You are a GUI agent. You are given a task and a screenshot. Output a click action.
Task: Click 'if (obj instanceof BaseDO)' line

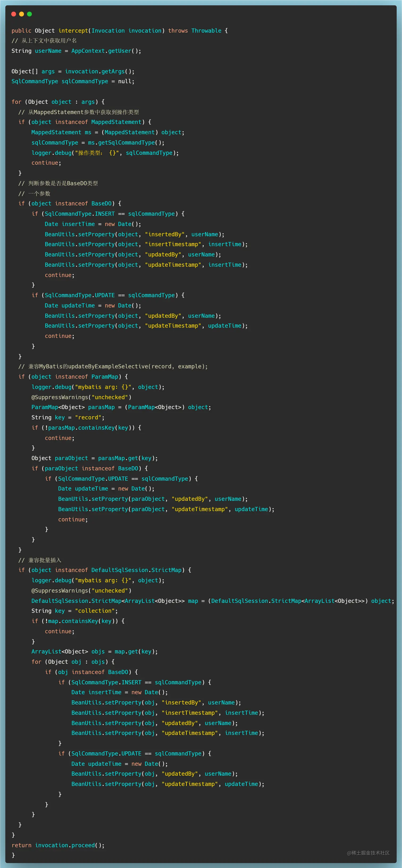[91, 672]
